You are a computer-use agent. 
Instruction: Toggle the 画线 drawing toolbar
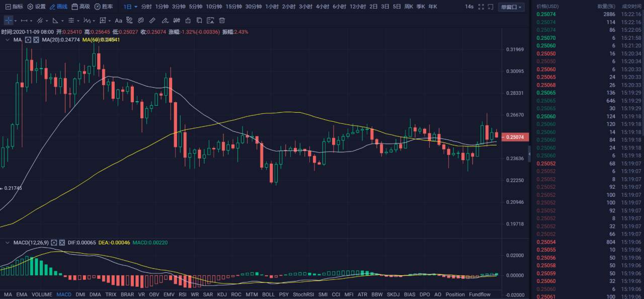tap(58, 7)
